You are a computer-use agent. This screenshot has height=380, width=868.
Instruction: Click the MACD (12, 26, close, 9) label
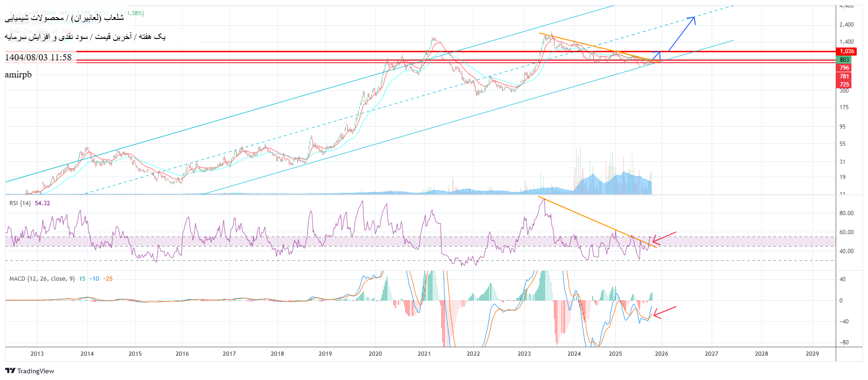tap(42, 279)
